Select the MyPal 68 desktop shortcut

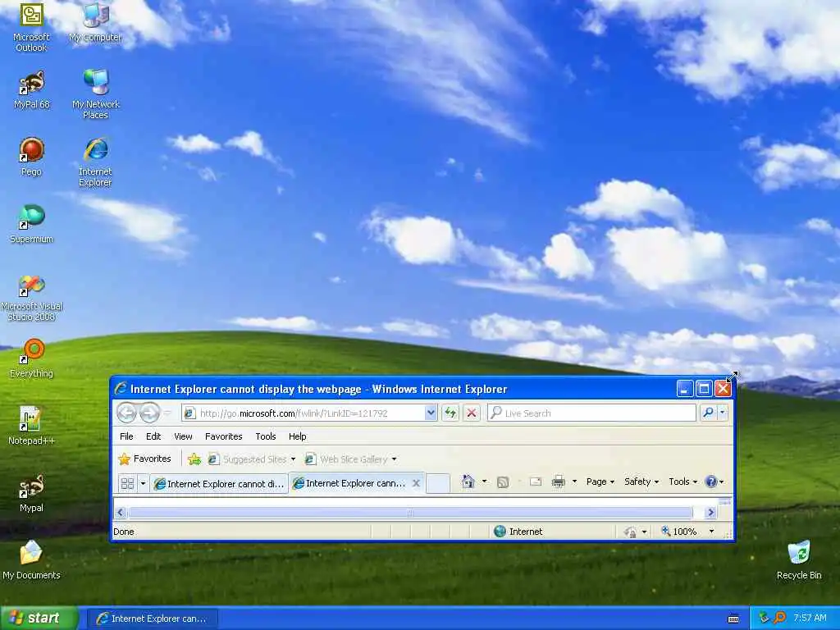pos(31,90)
